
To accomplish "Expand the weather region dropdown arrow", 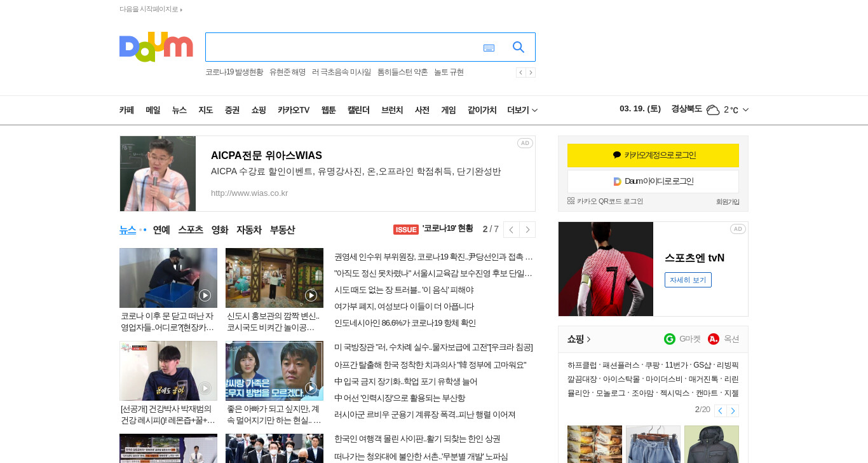I will pyautogui.click(x=745, y=110).
